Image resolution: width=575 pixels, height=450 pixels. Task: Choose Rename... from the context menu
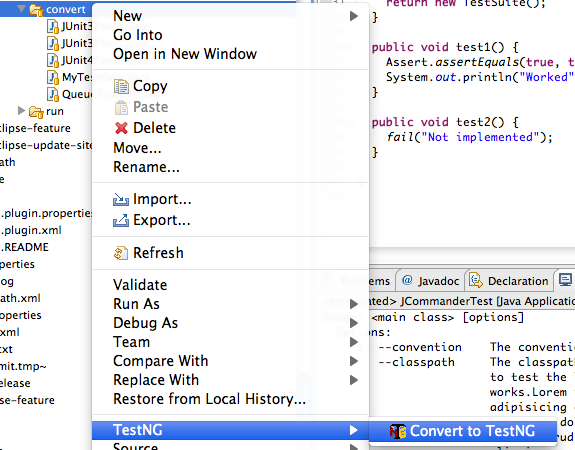146,167
